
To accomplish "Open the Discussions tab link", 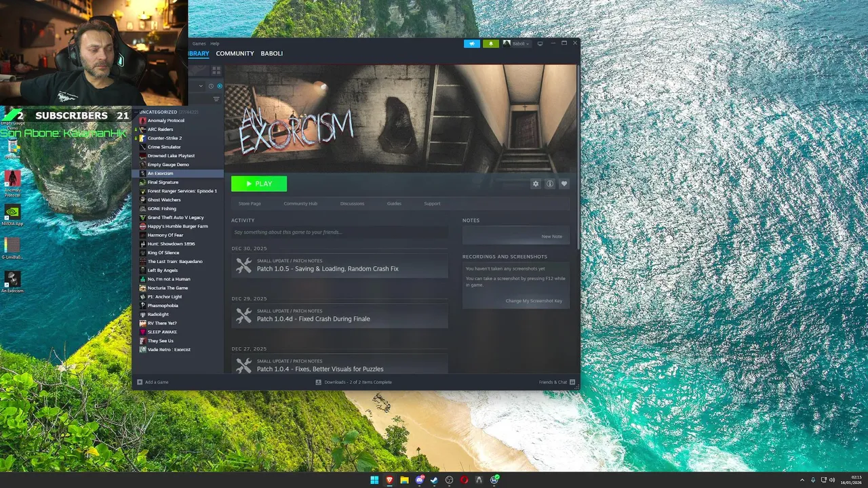I will point(352,203).
